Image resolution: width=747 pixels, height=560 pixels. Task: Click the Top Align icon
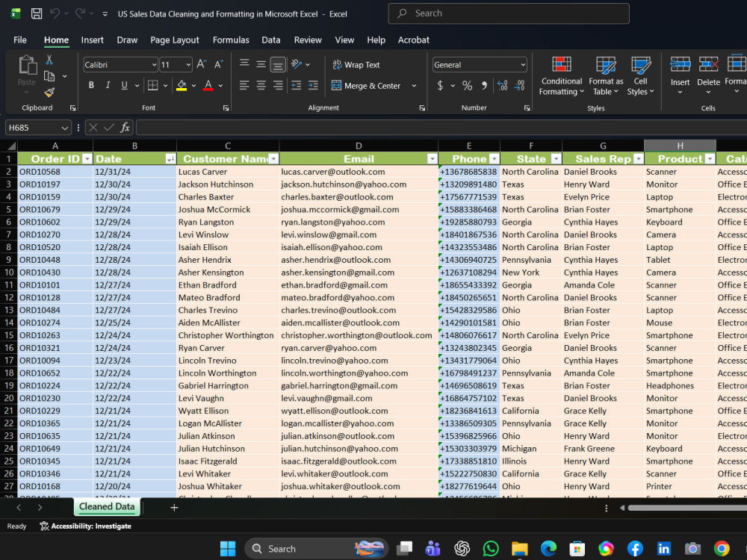(x=244, y=63)
